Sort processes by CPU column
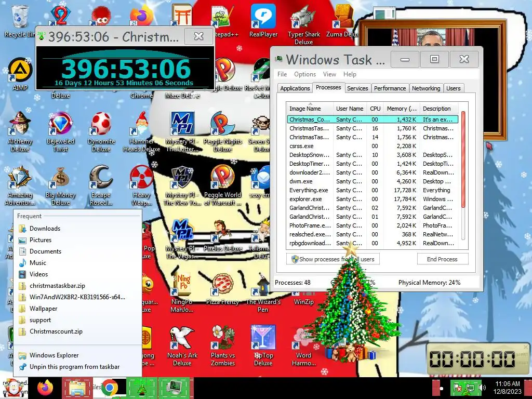This screenshot has width=532, height=399. tap(375, 109)
